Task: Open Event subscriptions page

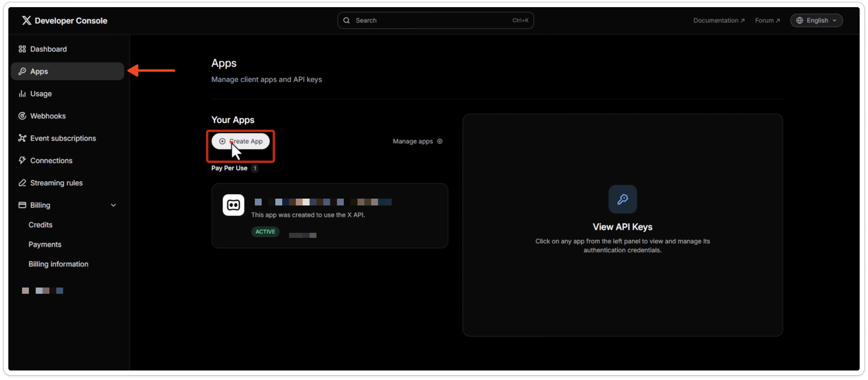Action: click(x=67, y=138)
